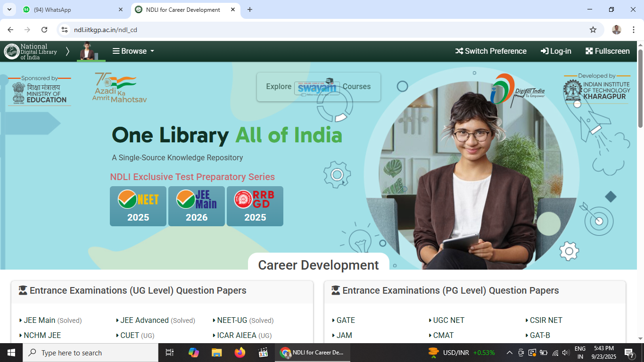This screenshot has width=644, height=362.
Task: Open the GATE question papers link
Action: [346, 320]
